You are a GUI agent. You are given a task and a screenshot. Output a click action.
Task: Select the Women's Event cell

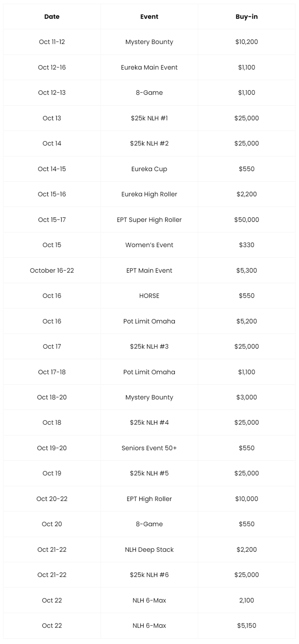149,245
